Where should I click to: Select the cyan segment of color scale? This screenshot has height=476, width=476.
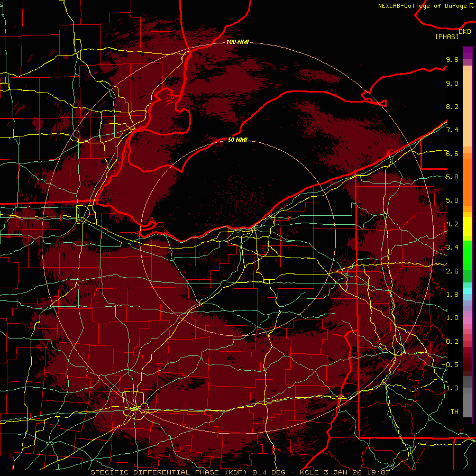(x=467, y=291)
